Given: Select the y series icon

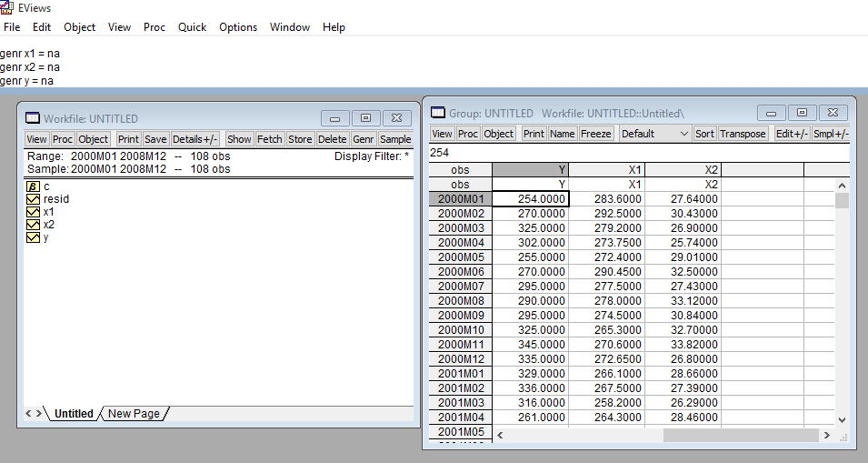Looking at the screenshot, I should pyautogui.click(x=34, y=237).
